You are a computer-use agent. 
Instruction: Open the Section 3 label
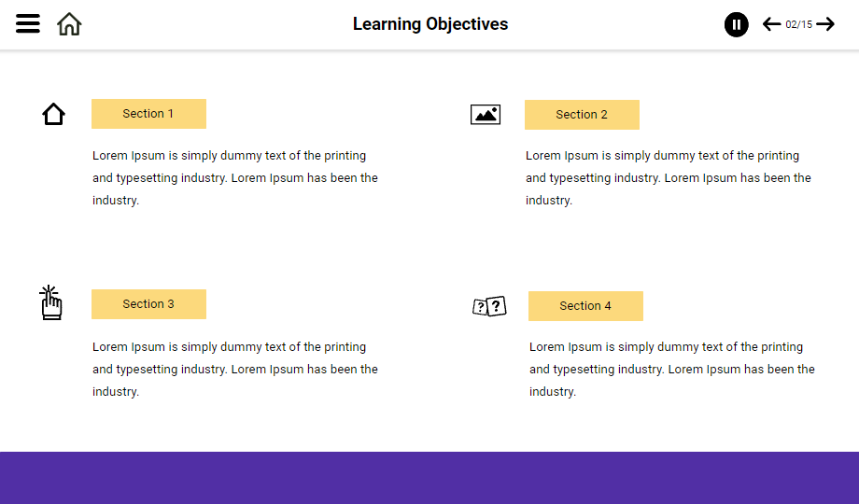[148, 304]
